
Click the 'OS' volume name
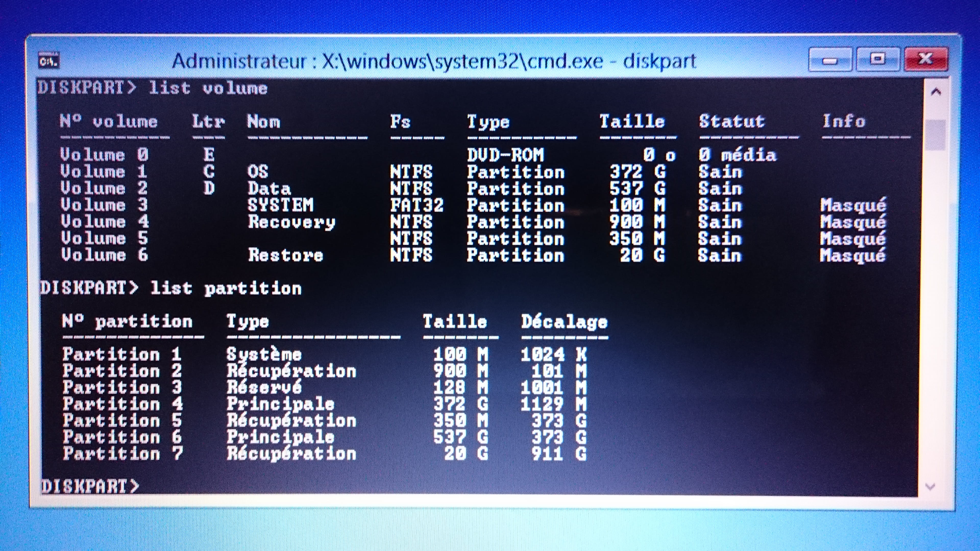coord(258,171)
